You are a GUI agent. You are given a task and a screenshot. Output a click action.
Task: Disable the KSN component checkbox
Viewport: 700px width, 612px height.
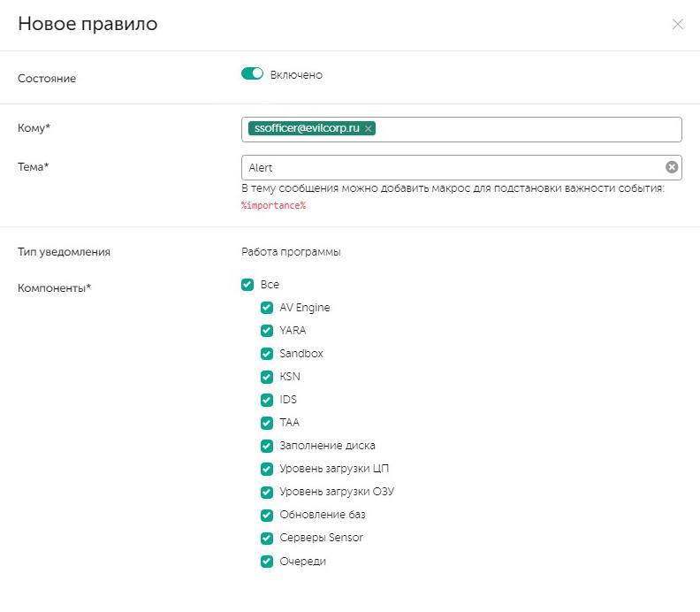(x=267, y=377)
